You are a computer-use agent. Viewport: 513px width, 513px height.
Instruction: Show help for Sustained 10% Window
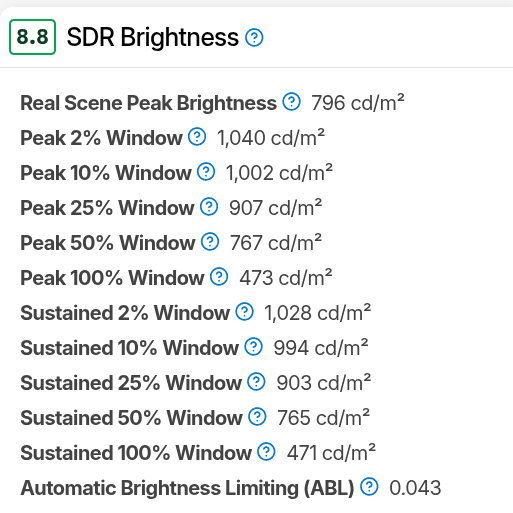coord(254,347)
